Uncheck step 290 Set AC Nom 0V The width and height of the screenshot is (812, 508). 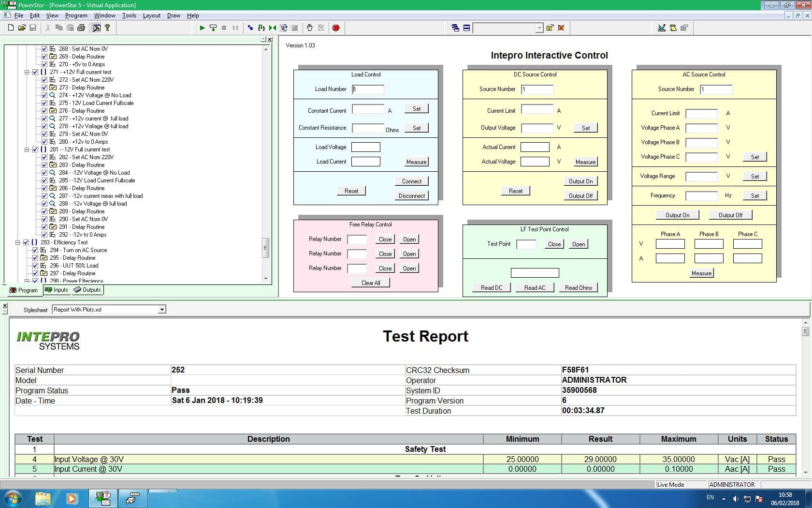pyautogui.click(x=44, y=219)
